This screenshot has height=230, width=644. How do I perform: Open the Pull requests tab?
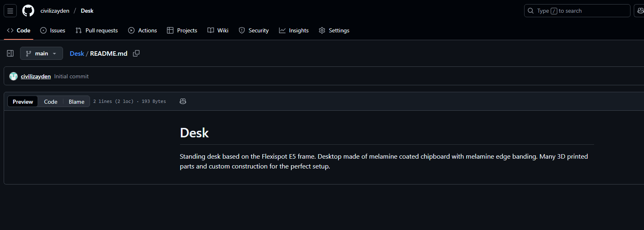(97, 30)
